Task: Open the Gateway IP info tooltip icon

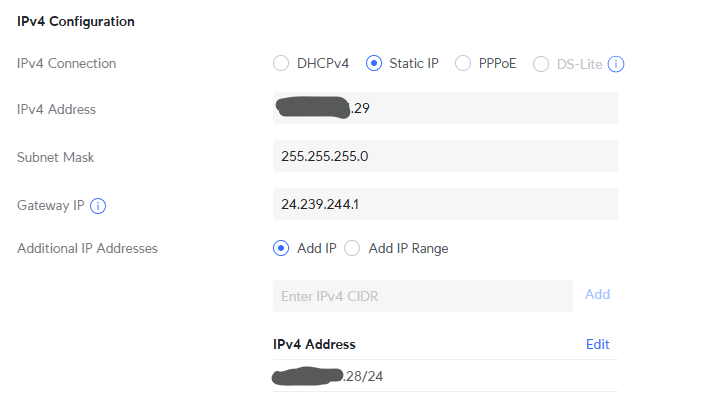Action: 98,206
